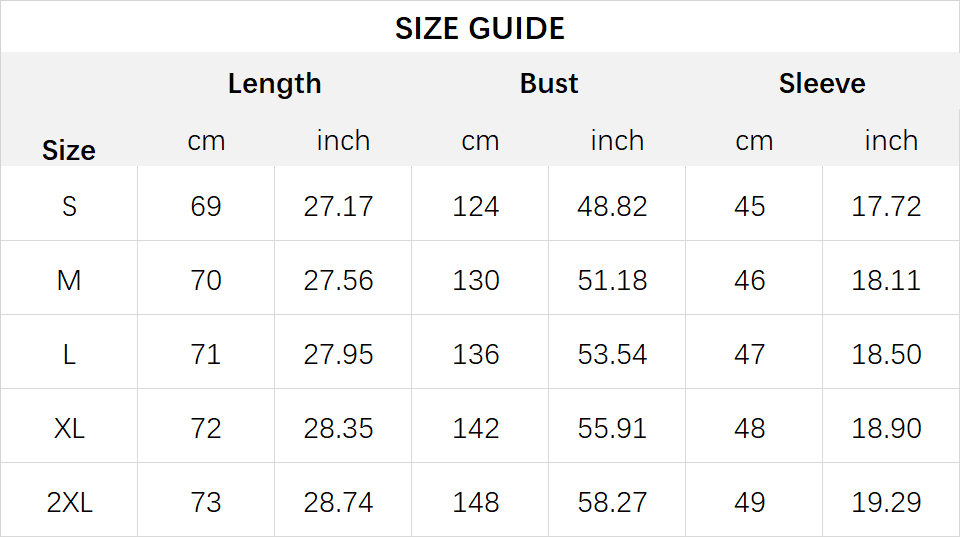This screenshot has height=537, width=960.
Task: Click the 72 length cm cell
Action: 206,428
